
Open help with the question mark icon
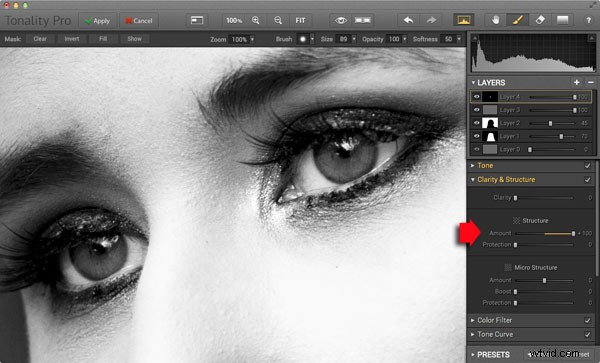589,20
